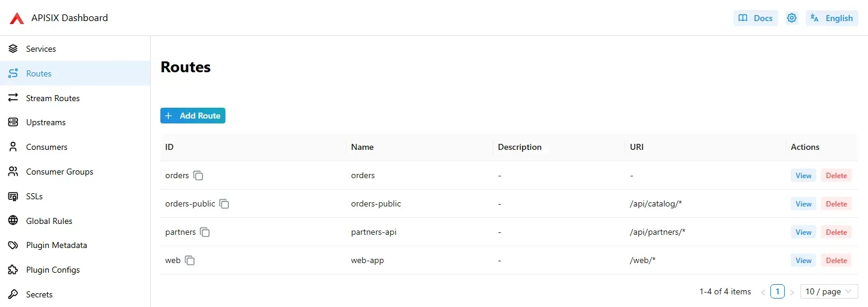Open Plugin Configs menu item
Viewport: 868px width, 307px height.
click(x=75, y=270)
